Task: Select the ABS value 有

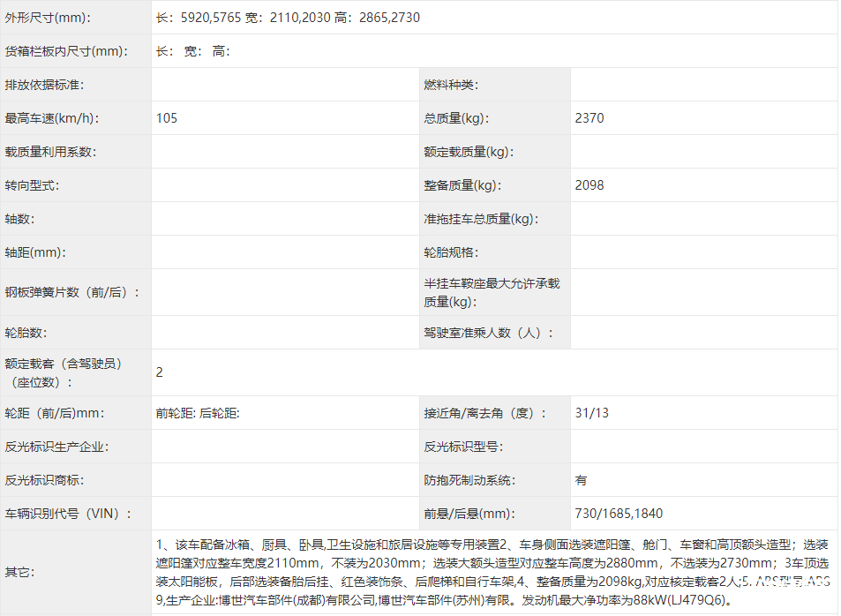Action: tap(581, 481)
